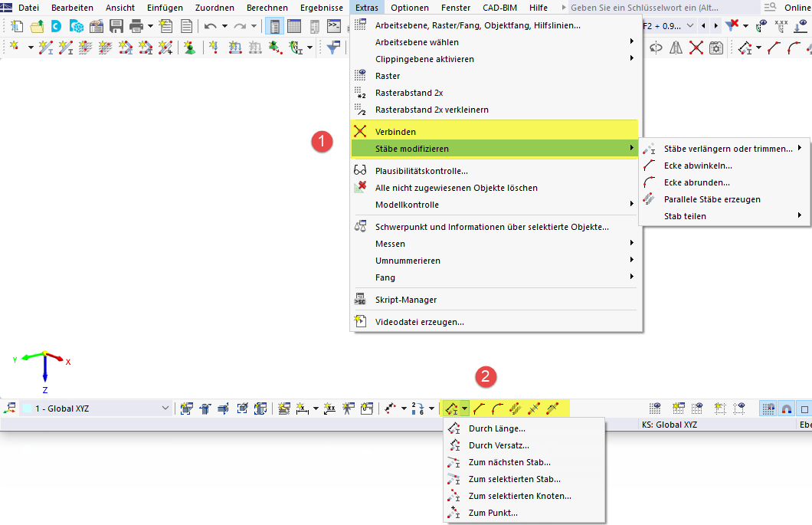
Task: Open the script console icon
Action: point(334,26)
